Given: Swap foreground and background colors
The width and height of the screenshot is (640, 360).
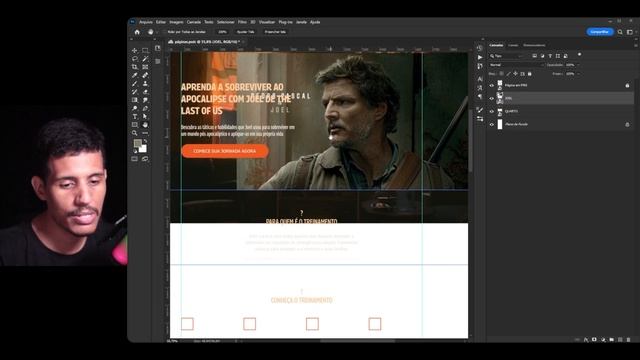Looking at the screenshot, I should [x=145, y=141].
